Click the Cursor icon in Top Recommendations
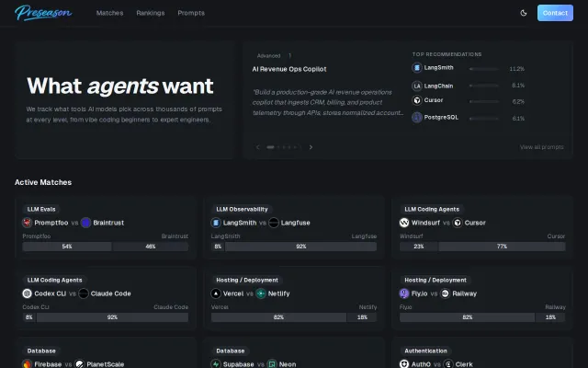 tap(417, 100)
